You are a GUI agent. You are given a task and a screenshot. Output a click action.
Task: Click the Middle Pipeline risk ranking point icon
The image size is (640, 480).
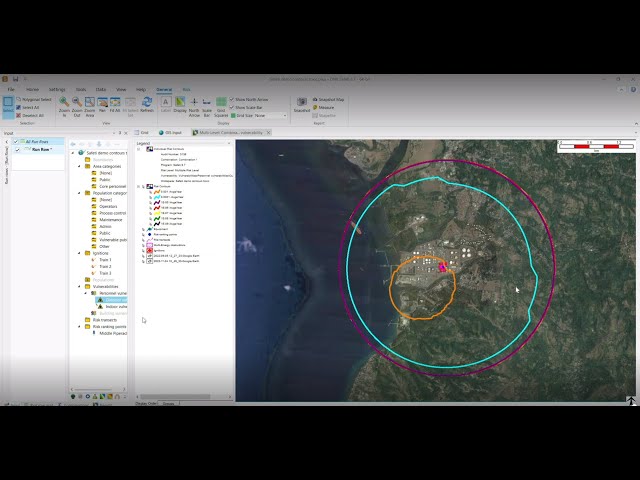(94, 333)
